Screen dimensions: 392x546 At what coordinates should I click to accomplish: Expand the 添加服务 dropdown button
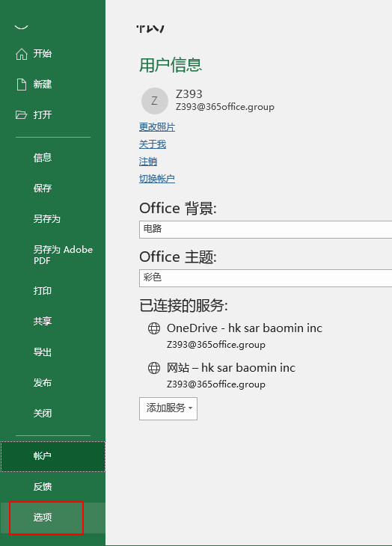coord(168,408)
